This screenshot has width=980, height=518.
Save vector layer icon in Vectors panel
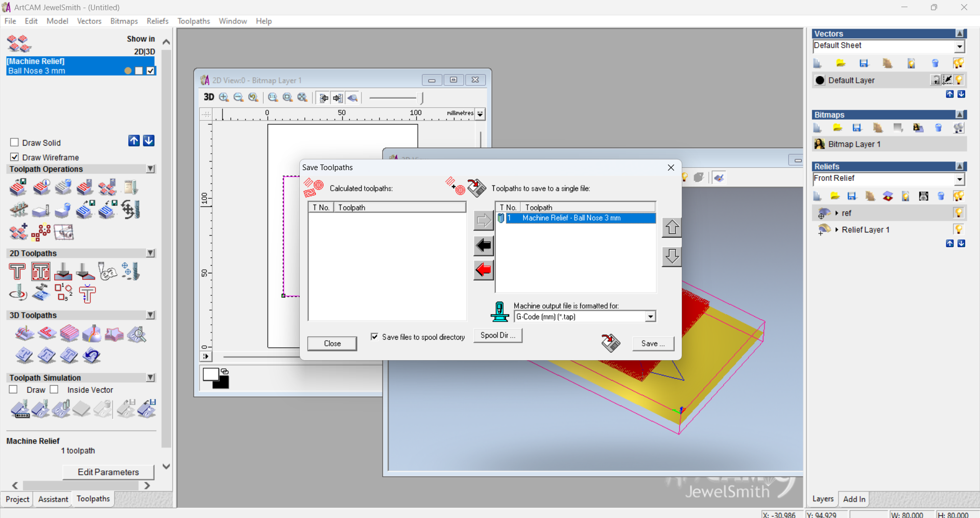click(864, 63)
